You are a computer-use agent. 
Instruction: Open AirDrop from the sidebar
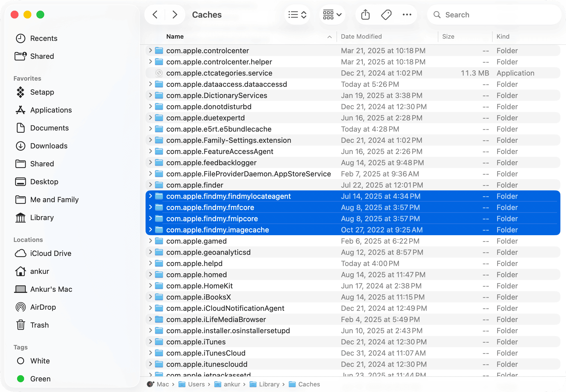(x=43, y=307)
